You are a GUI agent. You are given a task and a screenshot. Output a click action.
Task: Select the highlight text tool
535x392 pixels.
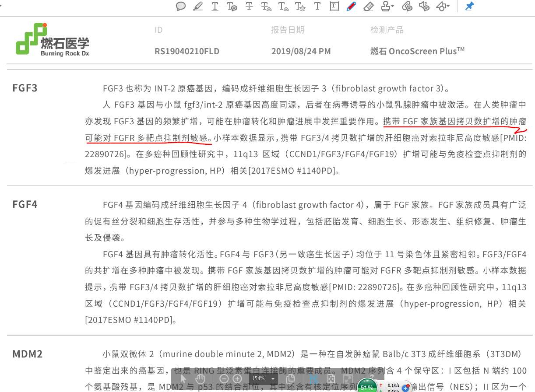pos(198,7)
